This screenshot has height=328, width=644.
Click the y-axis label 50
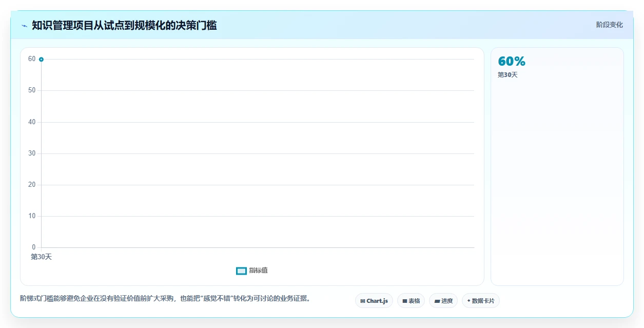[32, 90]
